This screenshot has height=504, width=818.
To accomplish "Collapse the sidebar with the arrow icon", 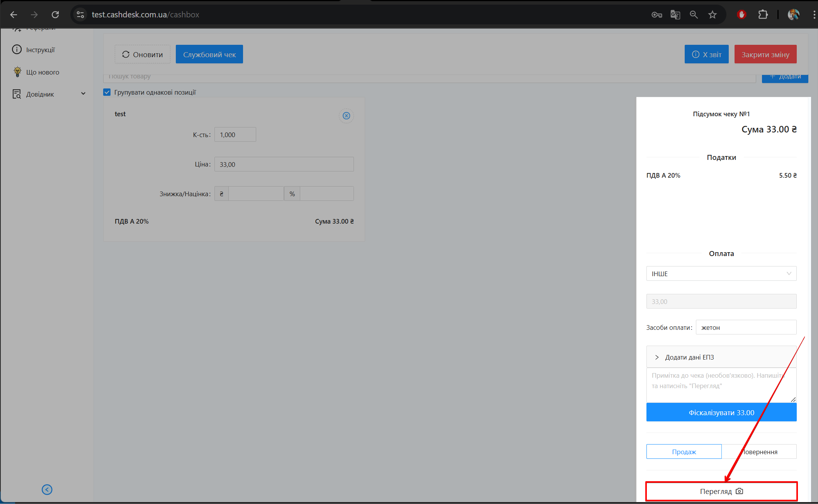I will coord(47,490).
